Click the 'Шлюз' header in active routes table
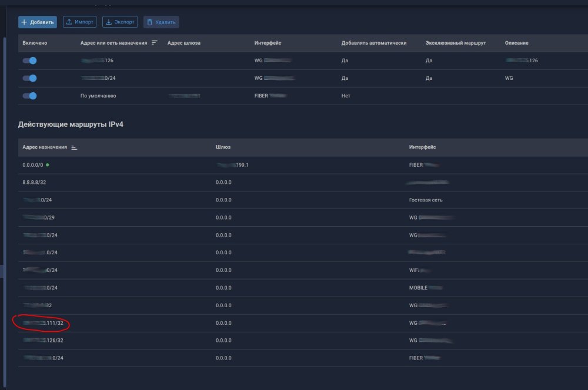588x390 pixels. [222, 147]
